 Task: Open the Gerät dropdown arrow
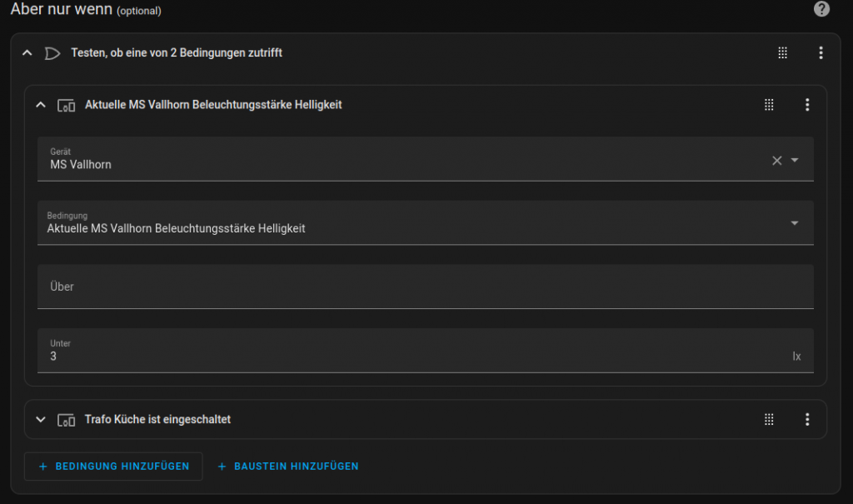pos(795,160)
